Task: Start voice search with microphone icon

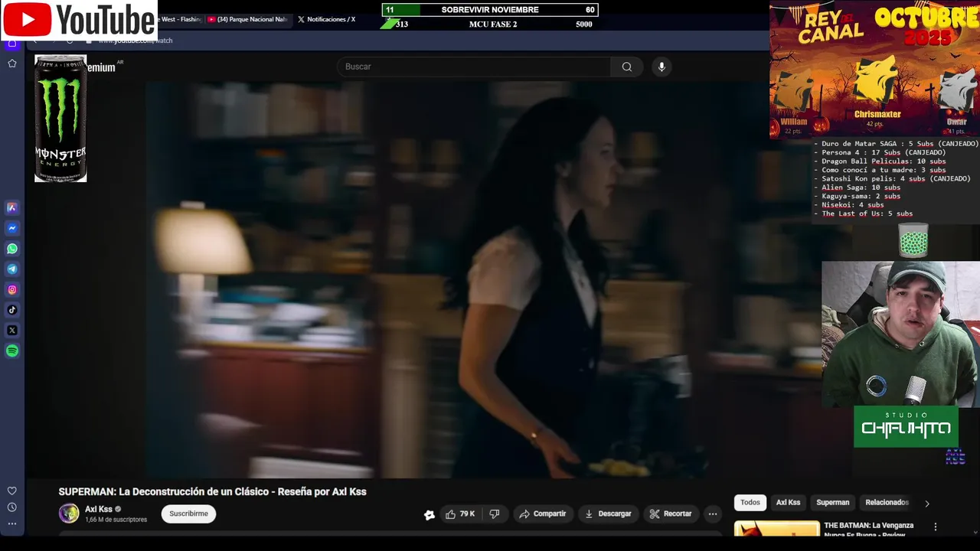Action: (x=661, y=67)
